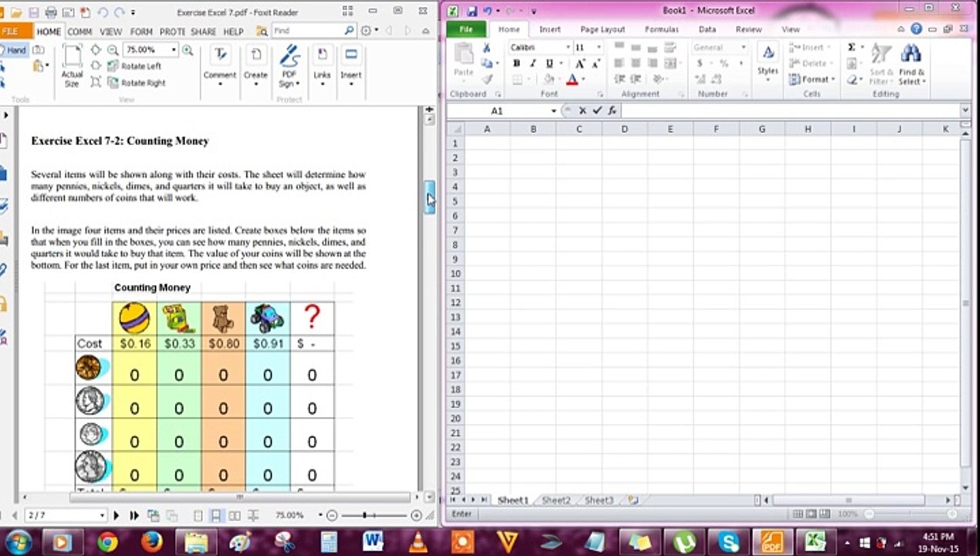The width and height of the screenshot is (980, 556).
Task: Open the PDF Sign tool
Action: coord(289,66)
